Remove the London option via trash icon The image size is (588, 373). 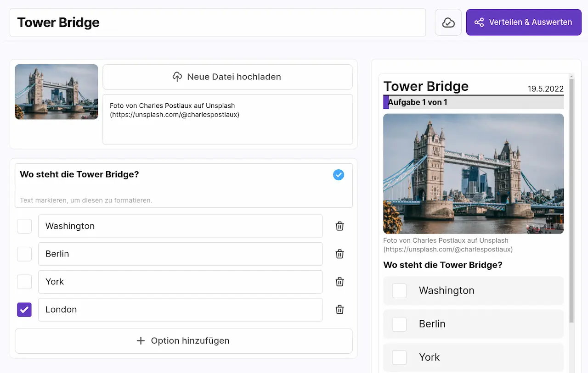click(339, 310)
